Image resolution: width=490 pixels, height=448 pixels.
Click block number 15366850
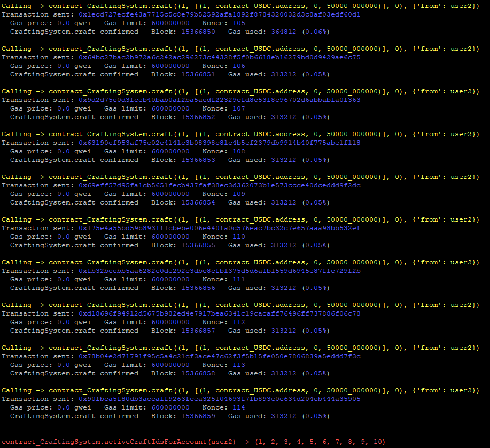pos(198,32)
